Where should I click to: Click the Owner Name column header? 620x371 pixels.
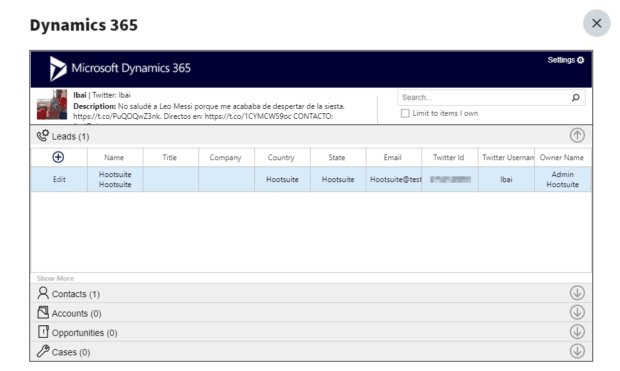(562, 157)
